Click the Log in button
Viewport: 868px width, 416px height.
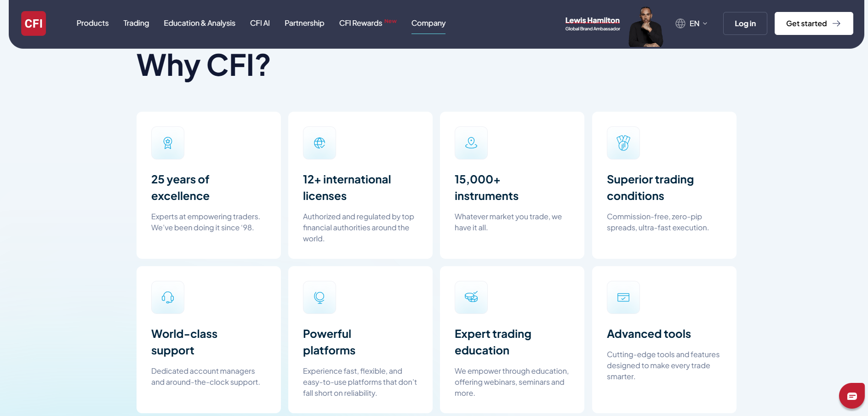(745, 23)
